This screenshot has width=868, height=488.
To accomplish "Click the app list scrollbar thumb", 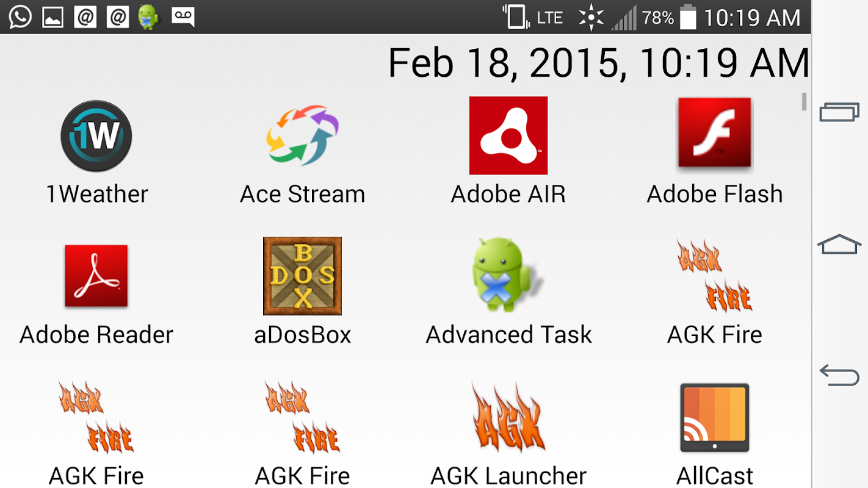I will click(805, 102).
